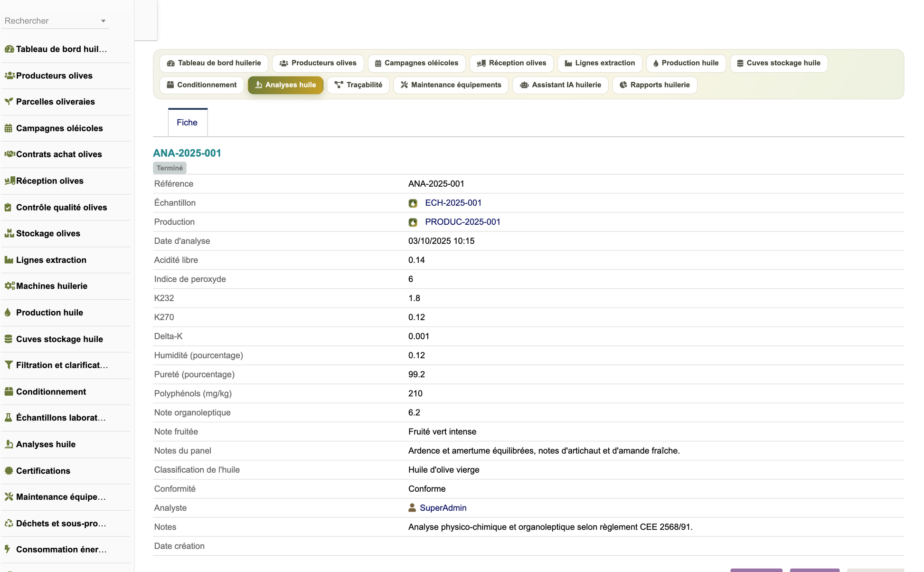The image size is (924, 572).
Task: Click the Producteurs olives sidebar icon
Action: tap(9, 76)
